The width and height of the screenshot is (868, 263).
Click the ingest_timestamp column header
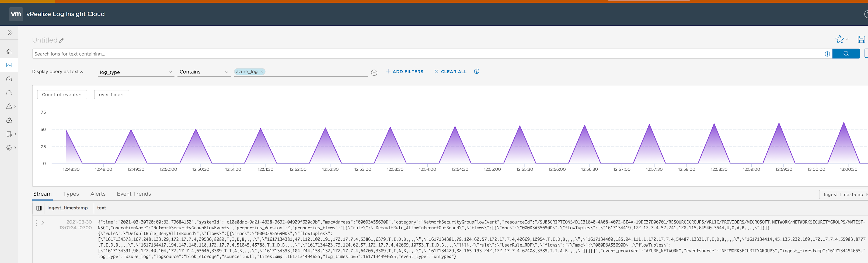[x=67, y=208]
